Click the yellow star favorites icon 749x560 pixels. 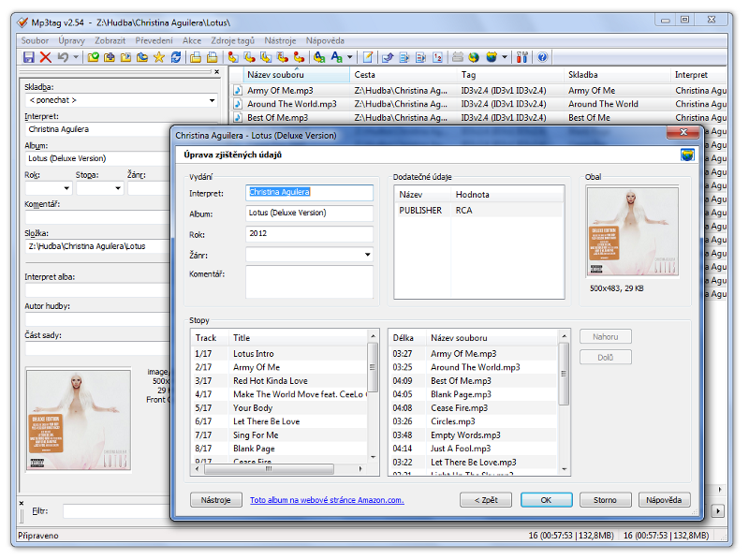[x=159, y=57]
